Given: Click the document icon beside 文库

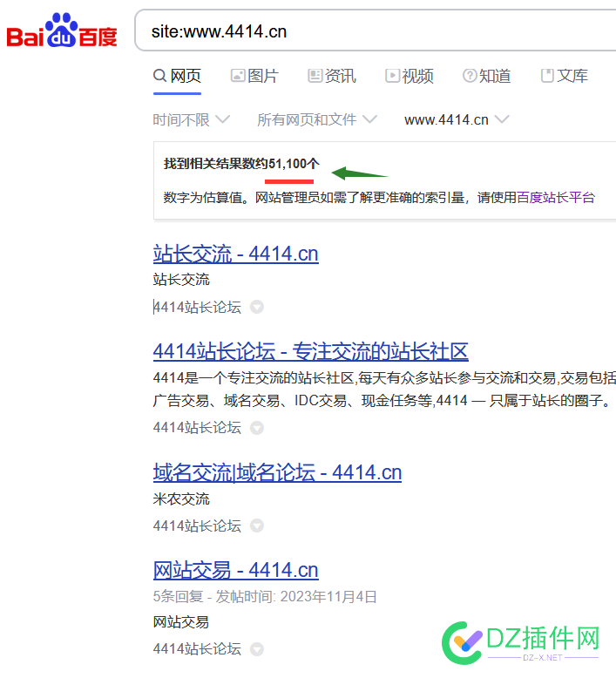Looking at the screenshot, I should click(547, 76).
